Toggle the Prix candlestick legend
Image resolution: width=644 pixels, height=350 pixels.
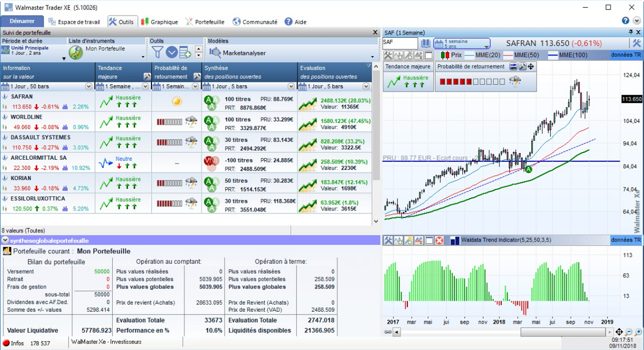point(451,55)
